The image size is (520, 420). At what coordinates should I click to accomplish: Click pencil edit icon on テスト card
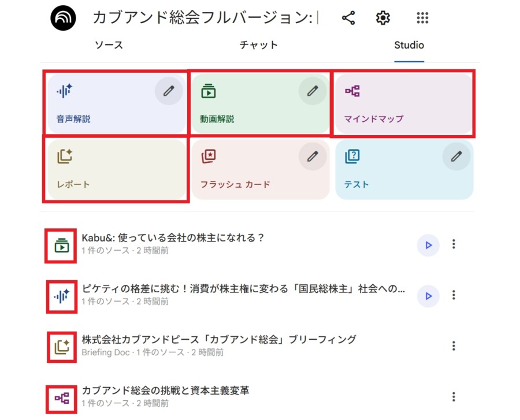click(x=456, y=156)
